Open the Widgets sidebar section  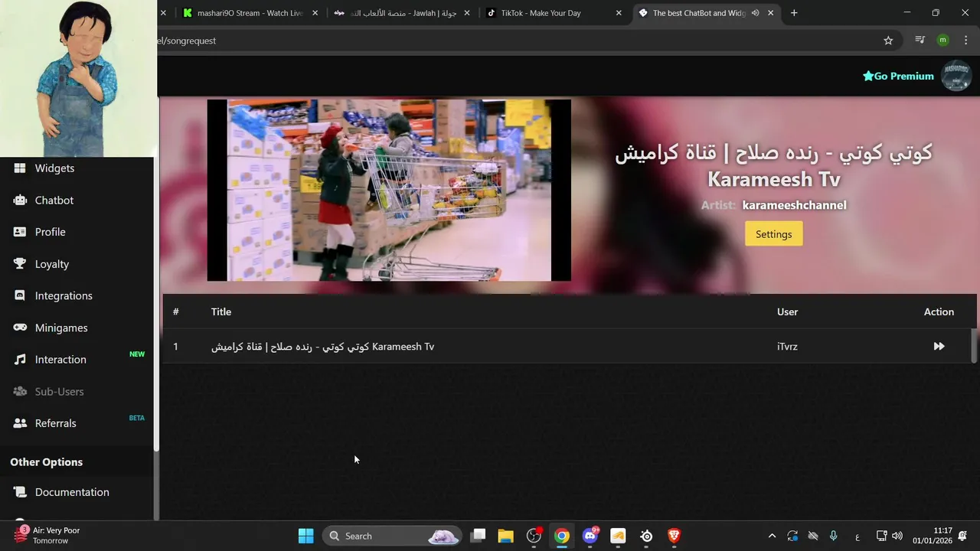(54, 168)
